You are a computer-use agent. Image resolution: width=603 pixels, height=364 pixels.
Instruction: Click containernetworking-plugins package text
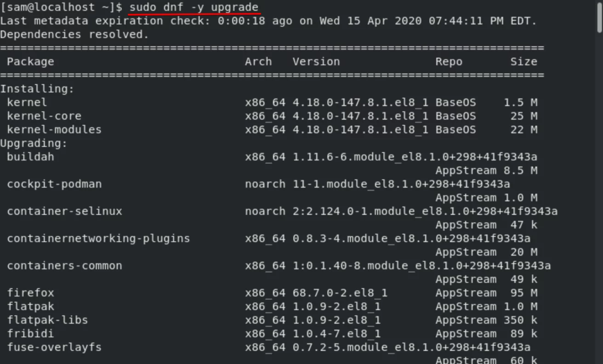(x=98, y=239)
